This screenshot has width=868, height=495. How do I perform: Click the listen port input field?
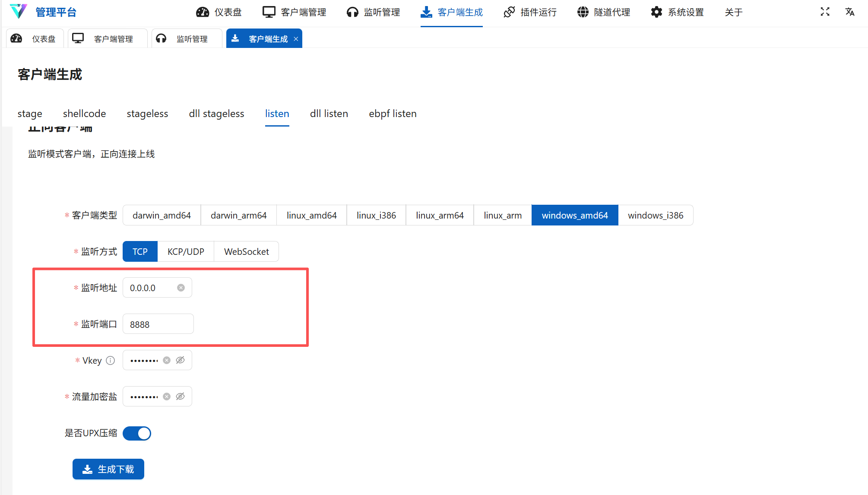click(158, 324)
